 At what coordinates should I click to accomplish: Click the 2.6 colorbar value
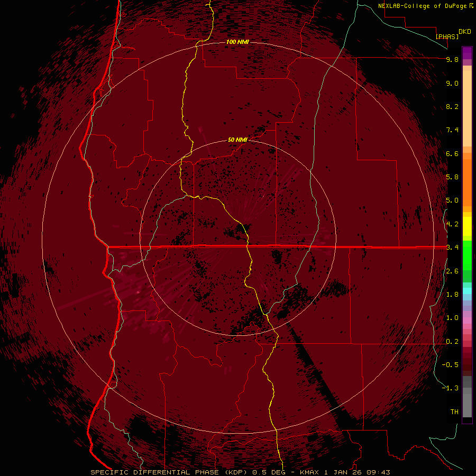tap(452, 271)
